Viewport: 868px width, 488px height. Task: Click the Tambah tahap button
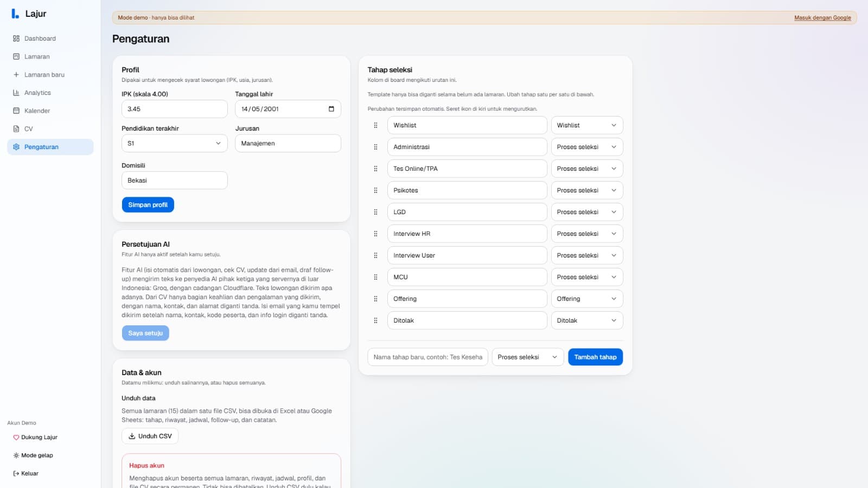click(x=595, y=357)
